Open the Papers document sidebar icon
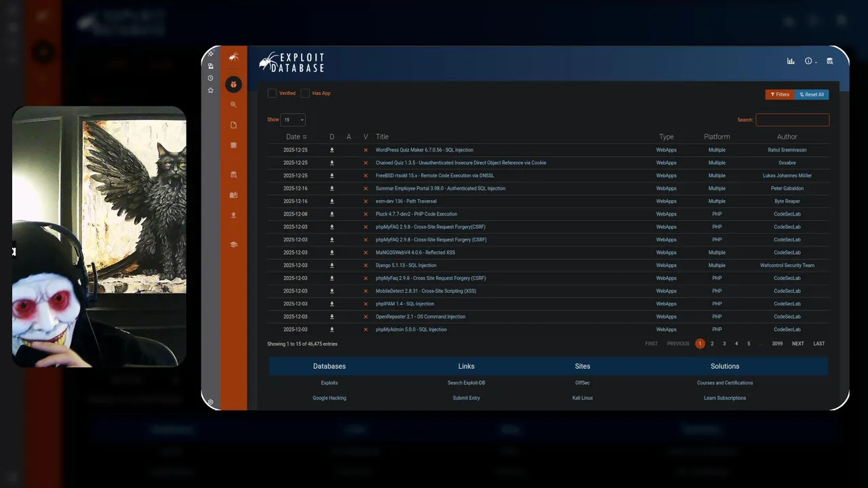This screenshot has width=868, height=488. coord(233,125)
